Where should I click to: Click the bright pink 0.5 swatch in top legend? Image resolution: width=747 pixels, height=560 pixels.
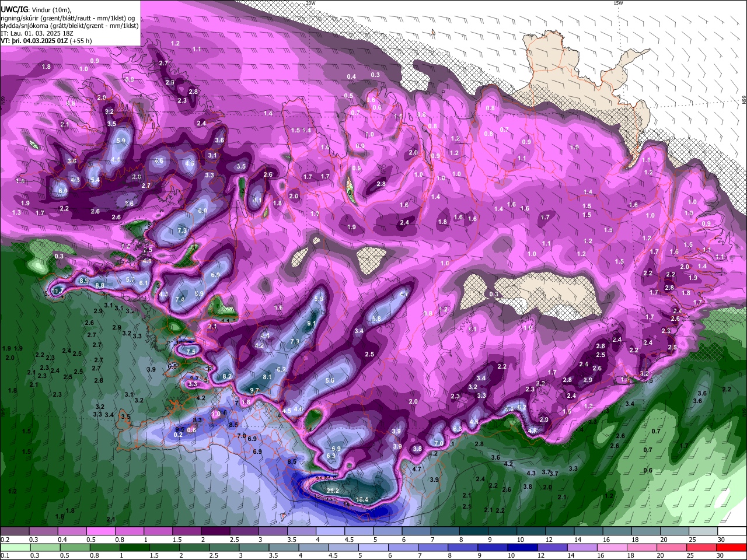tap(102, 531)
